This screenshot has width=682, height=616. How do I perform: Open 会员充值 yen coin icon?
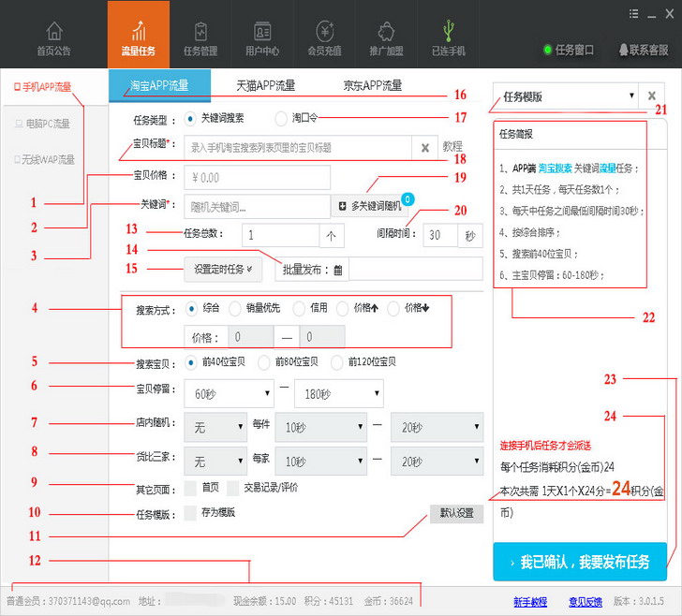point(324,31)
